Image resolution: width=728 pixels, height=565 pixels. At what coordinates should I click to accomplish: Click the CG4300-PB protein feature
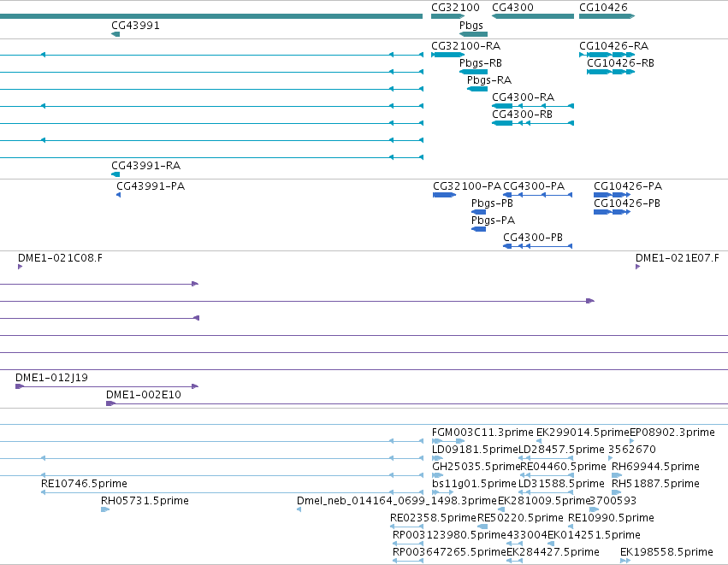537,246
